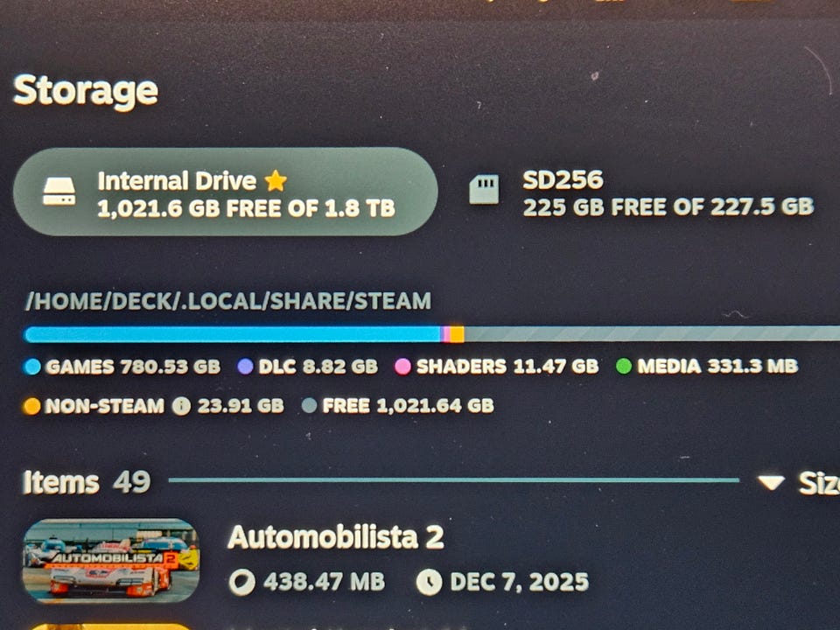The height and width of the screenshot is (630, 840).
Task: Click the /HOME/DECK/.LOCAL/SHARE/STEAM path label
Action: [228, 301]
